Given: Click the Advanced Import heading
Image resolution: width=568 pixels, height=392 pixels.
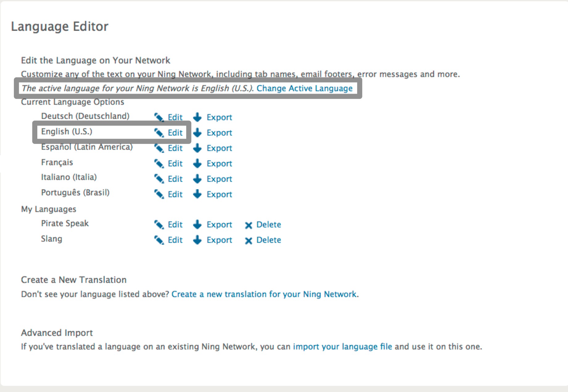Looking at the screenshot, I should (x=57, y=333).
